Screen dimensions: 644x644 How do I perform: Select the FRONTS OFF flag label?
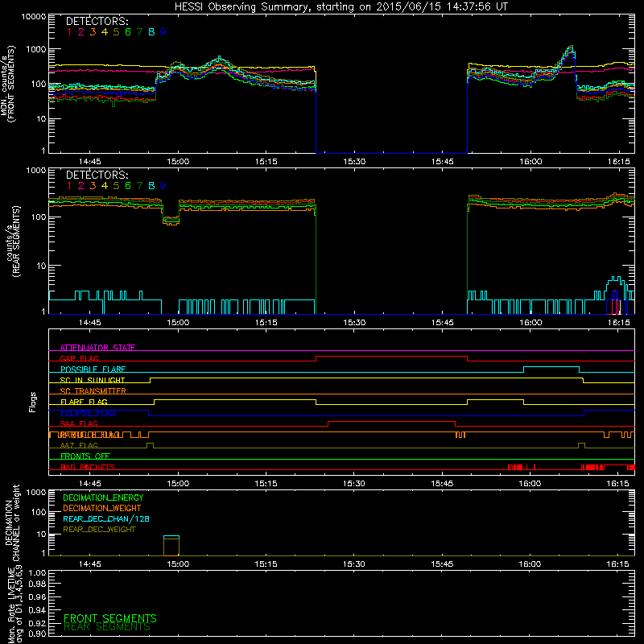coord(85,456)
